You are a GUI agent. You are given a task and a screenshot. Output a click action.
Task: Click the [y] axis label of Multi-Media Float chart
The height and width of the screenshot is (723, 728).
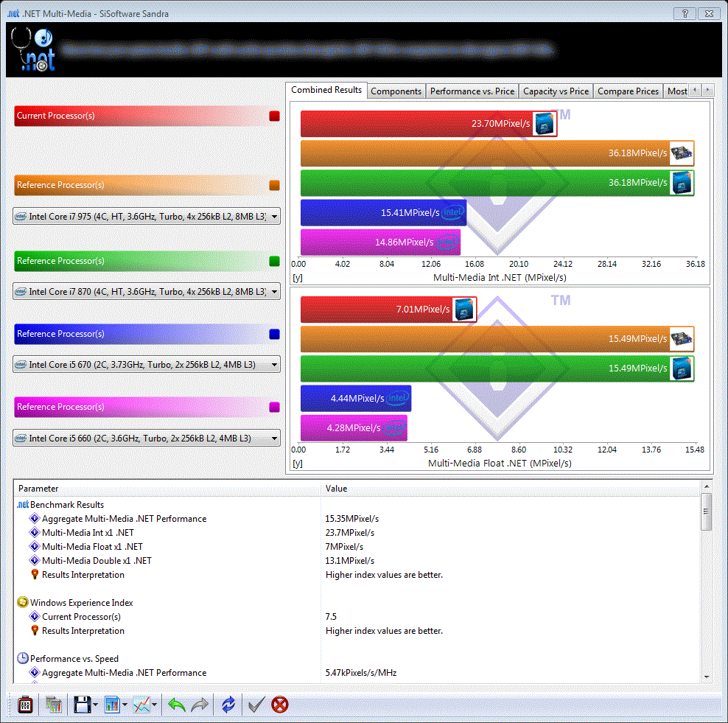(x=298, y=464)
